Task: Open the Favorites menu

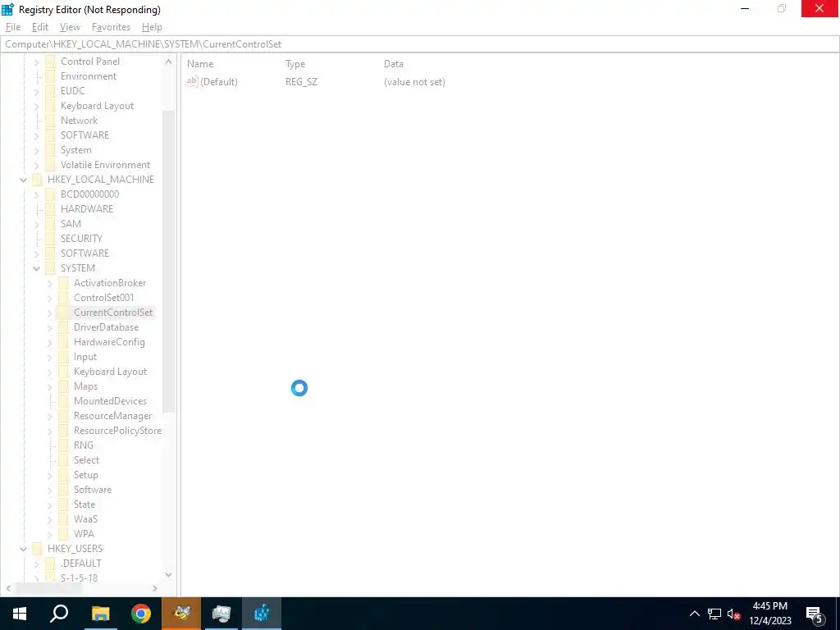Action: coord(111,27)
